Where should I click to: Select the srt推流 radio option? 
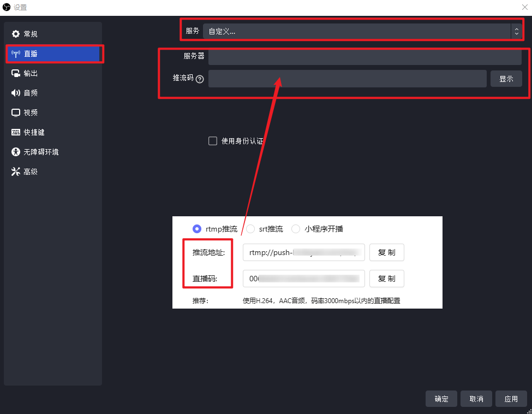(250, 229)
